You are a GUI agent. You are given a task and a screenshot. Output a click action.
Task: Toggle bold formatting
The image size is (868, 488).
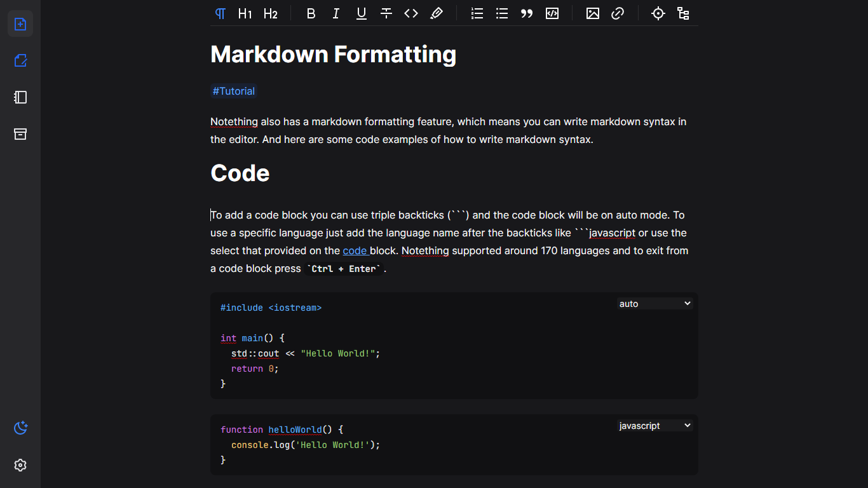pos(311,13)
